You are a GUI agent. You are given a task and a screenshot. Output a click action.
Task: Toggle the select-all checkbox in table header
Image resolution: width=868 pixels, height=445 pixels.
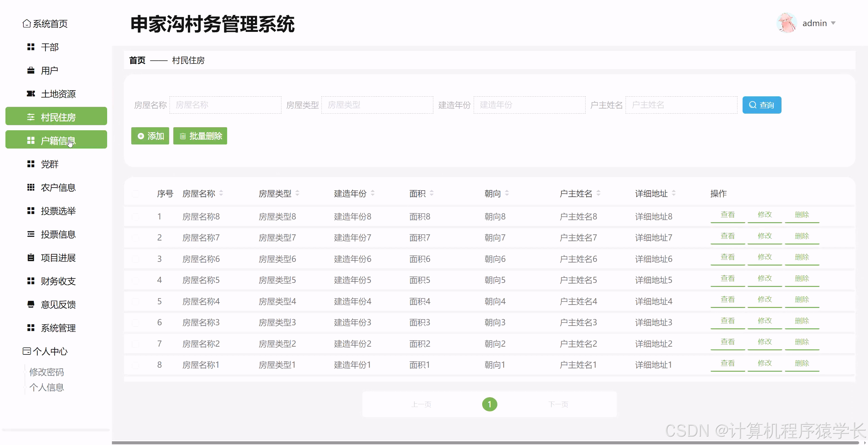(x=135, y=194)
